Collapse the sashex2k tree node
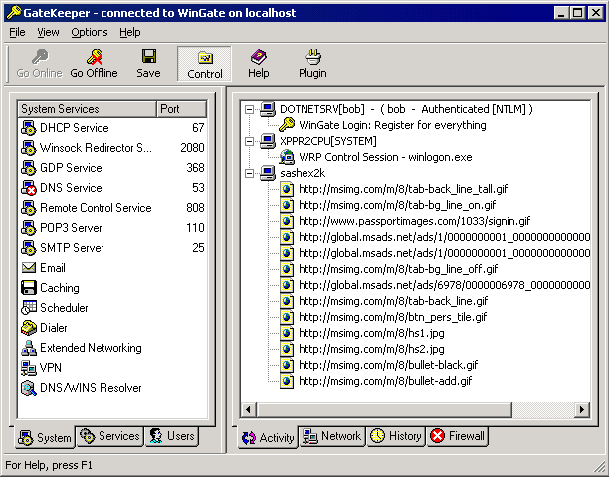609x477 pixels. click(249, 173)
